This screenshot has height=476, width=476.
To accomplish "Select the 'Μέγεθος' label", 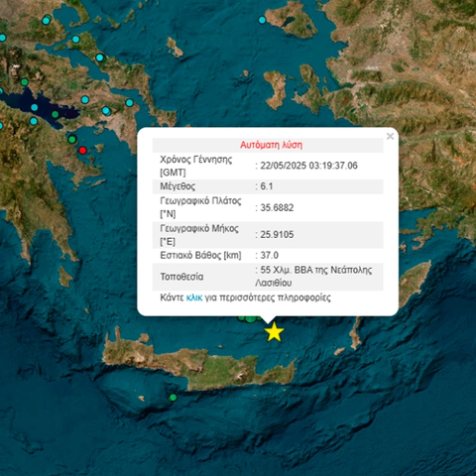I will (178, 186).
